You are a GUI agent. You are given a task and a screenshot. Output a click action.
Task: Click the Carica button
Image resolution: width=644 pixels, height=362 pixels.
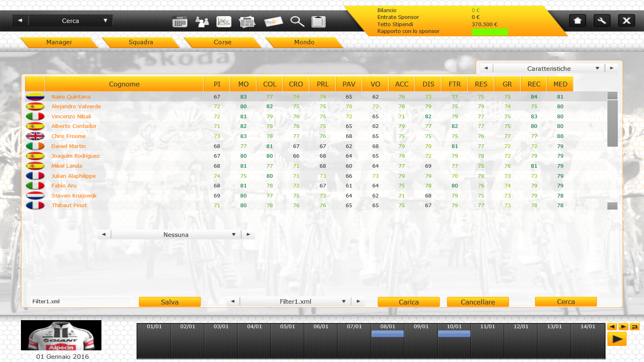click(x=409, y=302)
